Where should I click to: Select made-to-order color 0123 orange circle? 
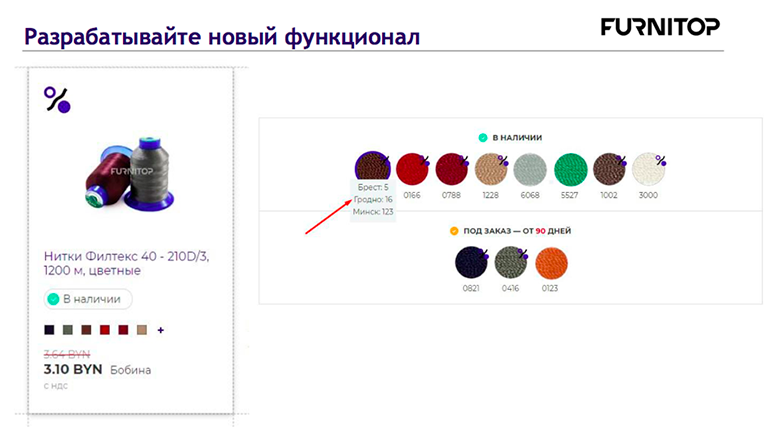[x=551, y=263]
